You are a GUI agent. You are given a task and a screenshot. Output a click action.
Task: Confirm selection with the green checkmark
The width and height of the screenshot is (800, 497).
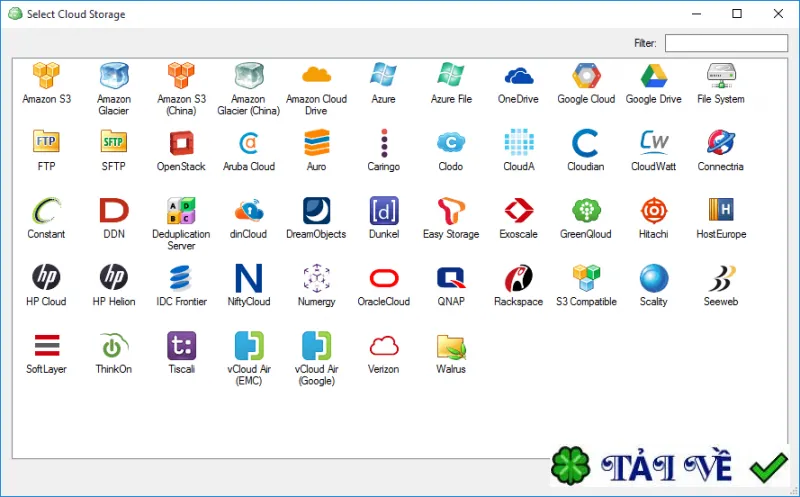tap(769, 467)
